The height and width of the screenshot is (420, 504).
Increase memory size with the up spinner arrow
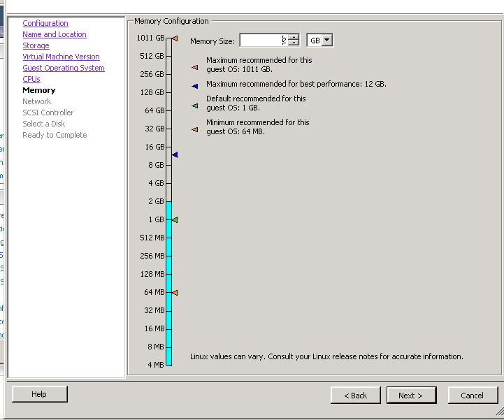[x=294, y=37]
